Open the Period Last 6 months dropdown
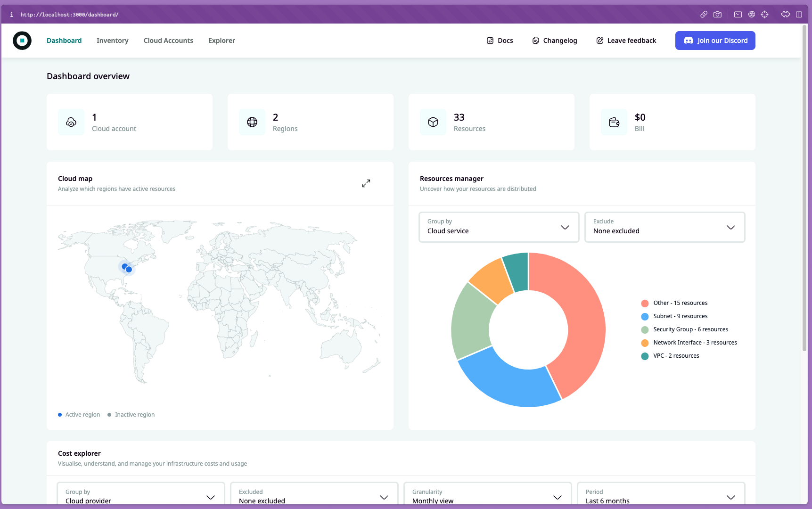This screenshot has width=812, height=509. [x=661, y=495]
